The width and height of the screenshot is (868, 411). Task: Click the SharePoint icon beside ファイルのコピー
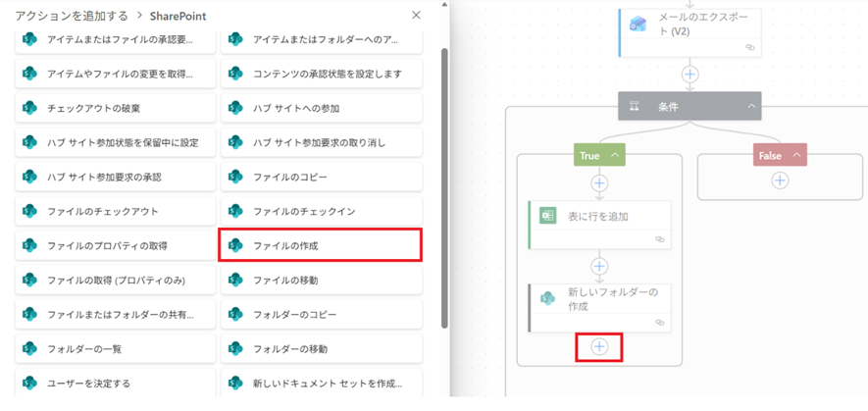(235, 177)
